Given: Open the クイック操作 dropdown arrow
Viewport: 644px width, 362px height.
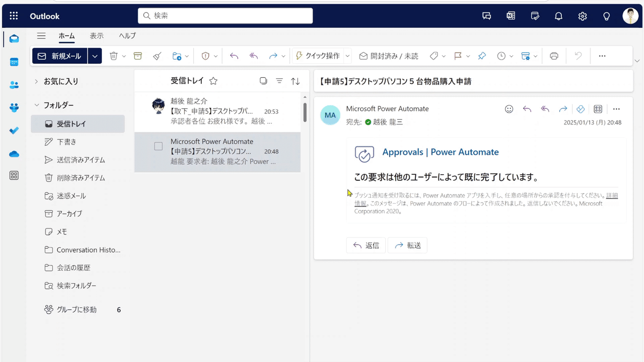Looking at the screenshot, I should click(x=348, y=56).
